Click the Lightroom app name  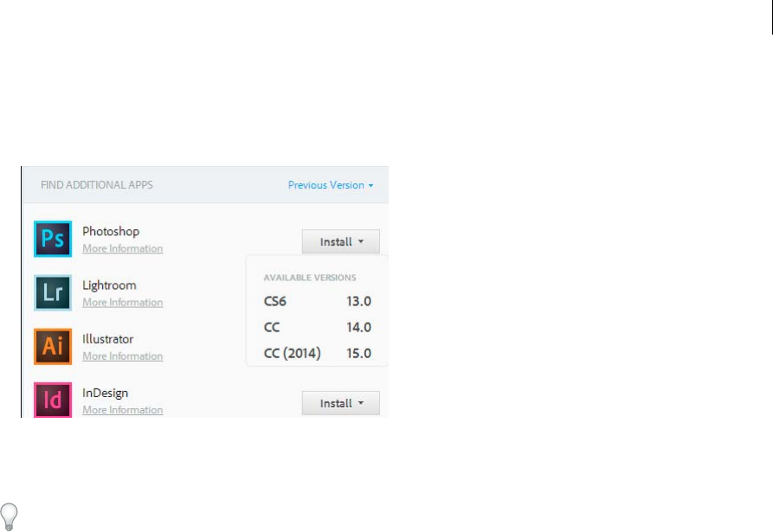click(109, 285)
